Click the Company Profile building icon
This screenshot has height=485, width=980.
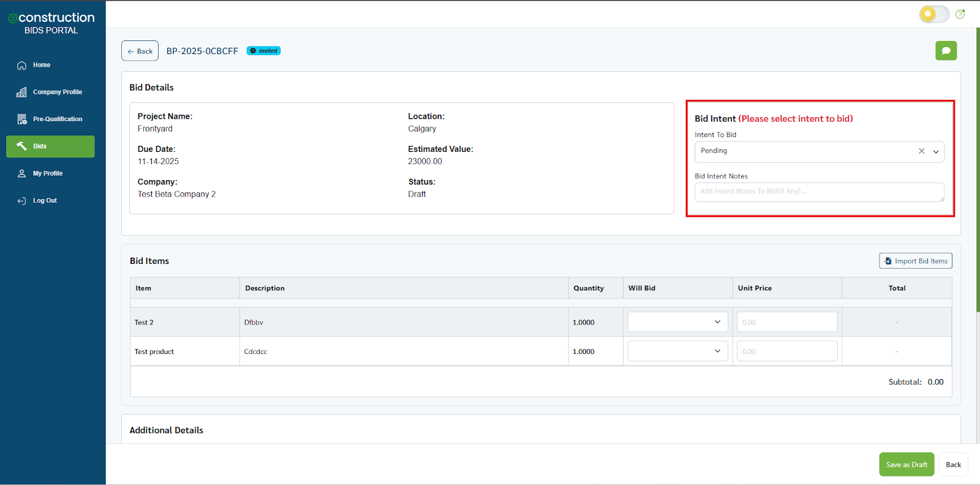pos(22,92)
